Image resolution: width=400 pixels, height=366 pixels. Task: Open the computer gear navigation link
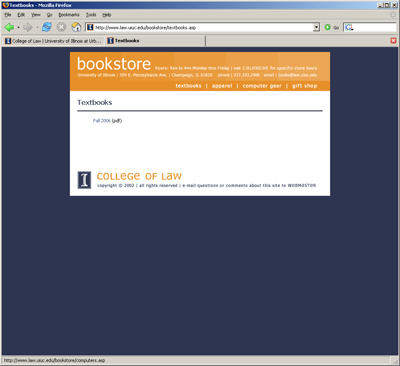(262, 86)
